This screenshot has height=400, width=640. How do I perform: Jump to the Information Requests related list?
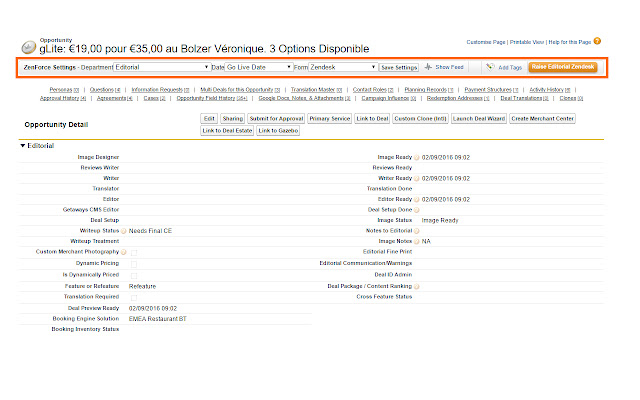[160, 90]
